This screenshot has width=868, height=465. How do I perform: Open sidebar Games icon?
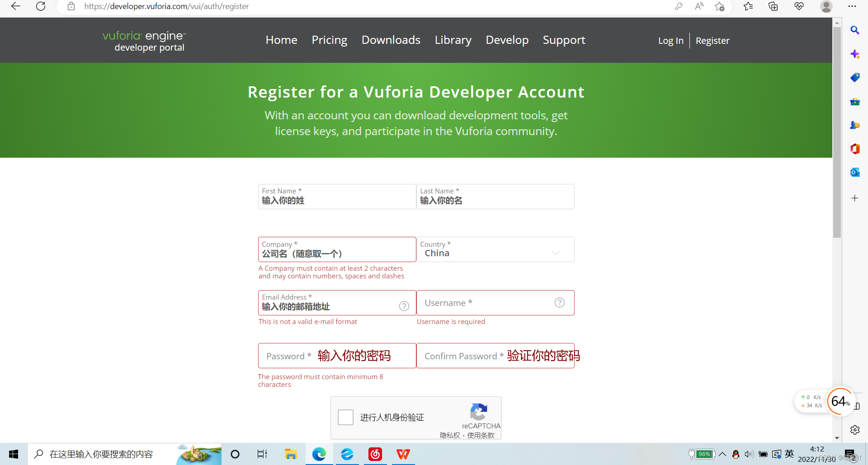[855, 125]
